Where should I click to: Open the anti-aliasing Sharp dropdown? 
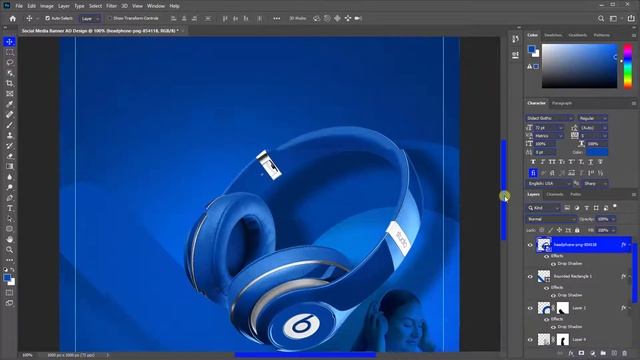tap(595, 184)
